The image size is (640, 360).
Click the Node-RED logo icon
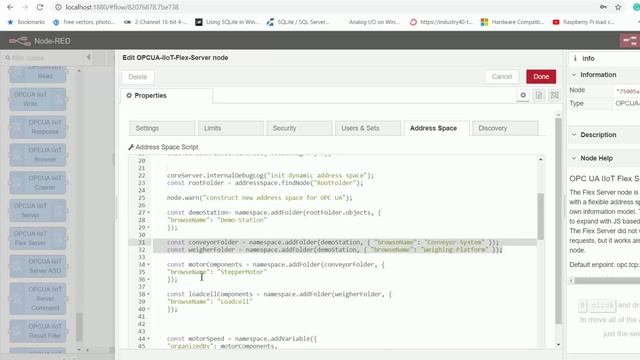20,41
